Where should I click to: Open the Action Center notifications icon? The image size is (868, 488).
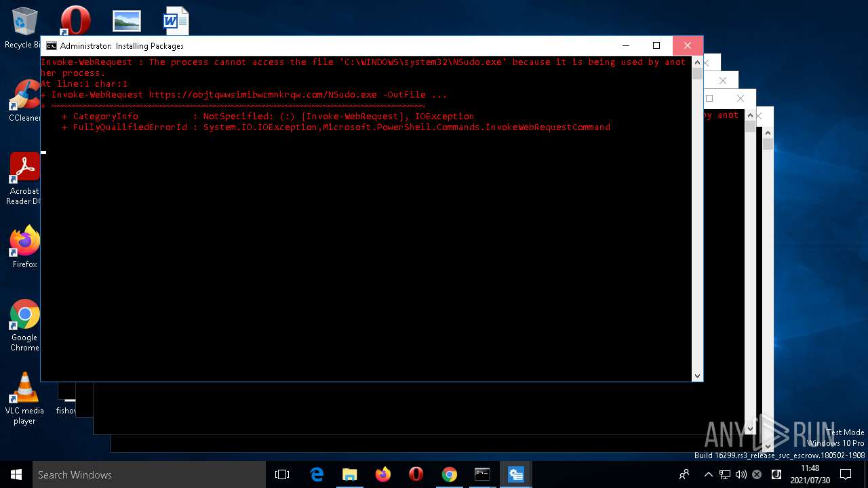[x=846, y=474]
